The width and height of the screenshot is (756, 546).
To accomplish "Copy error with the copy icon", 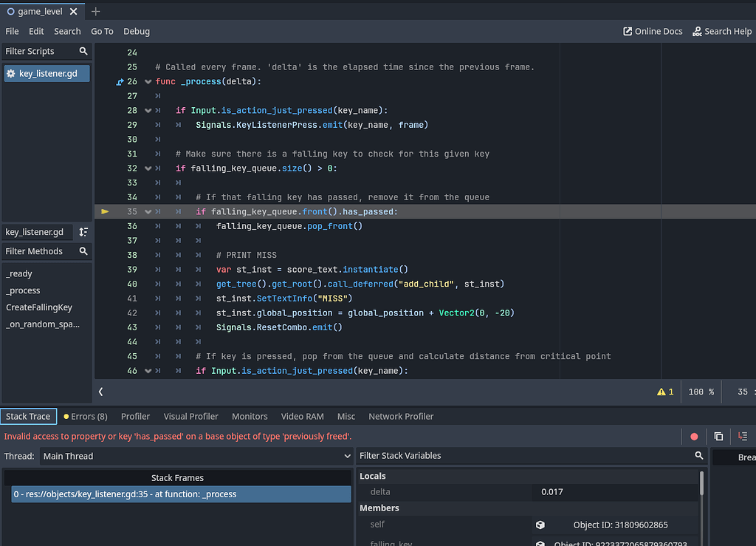I will 718,437.
